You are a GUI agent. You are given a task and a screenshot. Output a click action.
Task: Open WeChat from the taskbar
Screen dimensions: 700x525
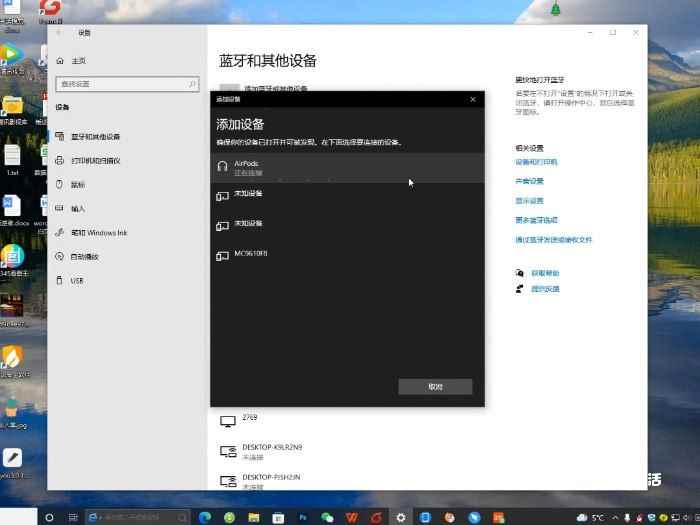point(327,517)
